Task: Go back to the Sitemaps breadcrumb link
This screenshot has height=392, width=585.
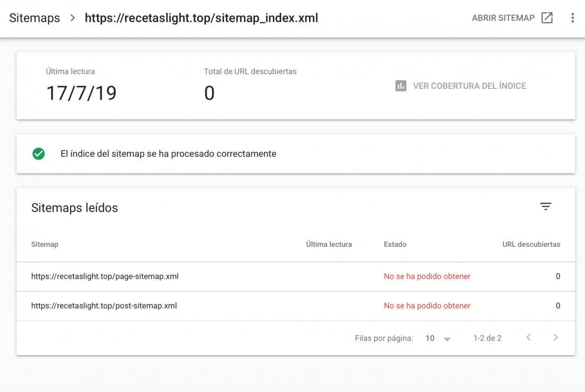Action: 35,18
